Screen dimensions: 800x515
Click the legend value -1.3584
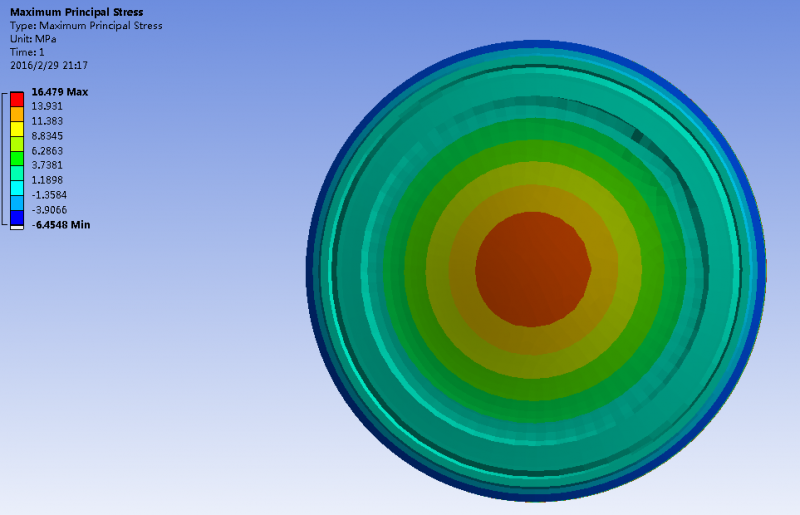(49, 194)
